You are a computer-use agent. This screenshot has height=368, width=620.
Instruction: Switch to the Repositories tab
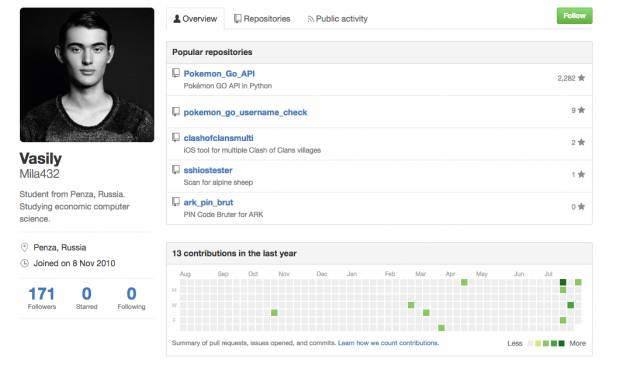pos(262,19)
